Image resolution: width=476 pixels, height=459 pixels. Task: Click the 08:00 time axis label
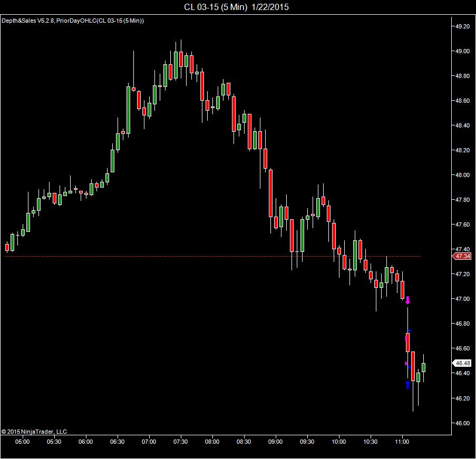212,442
